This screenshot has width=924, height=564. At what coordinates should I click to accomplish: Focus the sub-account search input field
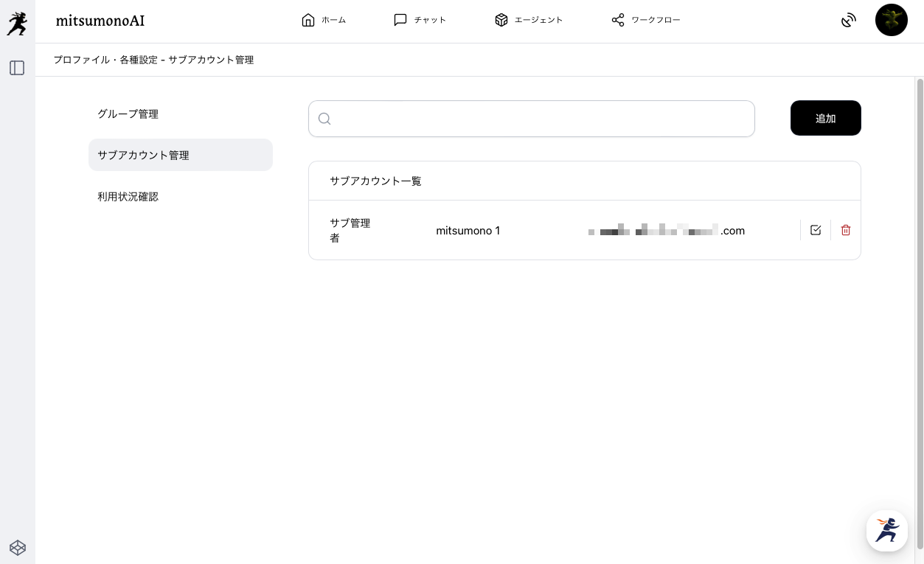point(542,119)
